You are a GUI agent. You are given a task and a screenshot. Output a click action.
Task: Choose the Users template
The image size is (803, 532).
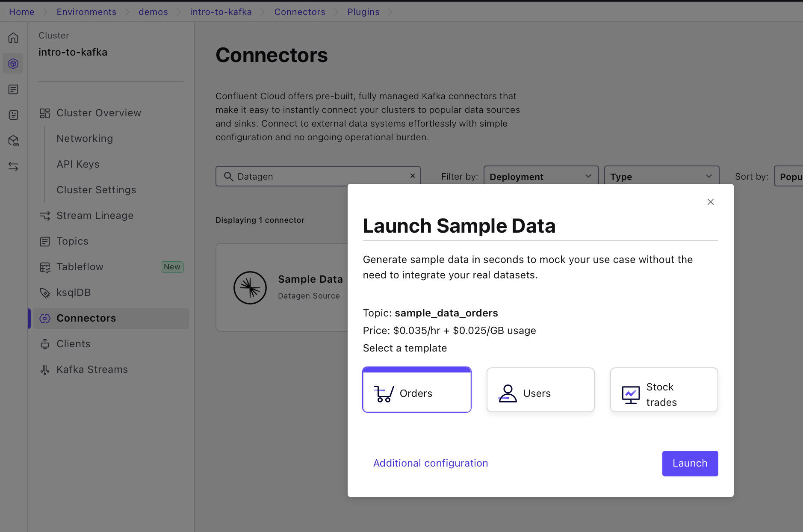click(x=540, y=390)
